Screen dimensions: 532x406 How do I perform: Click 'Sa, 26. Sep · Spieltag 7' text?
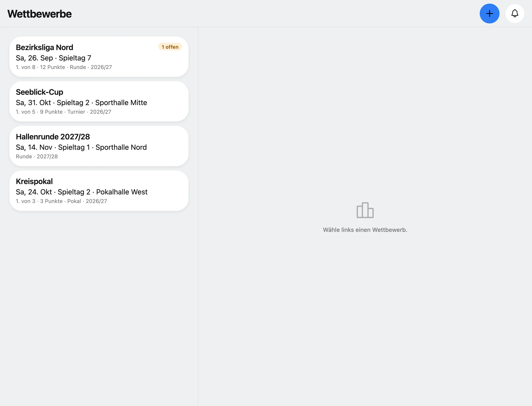click(x=54, y=58)
